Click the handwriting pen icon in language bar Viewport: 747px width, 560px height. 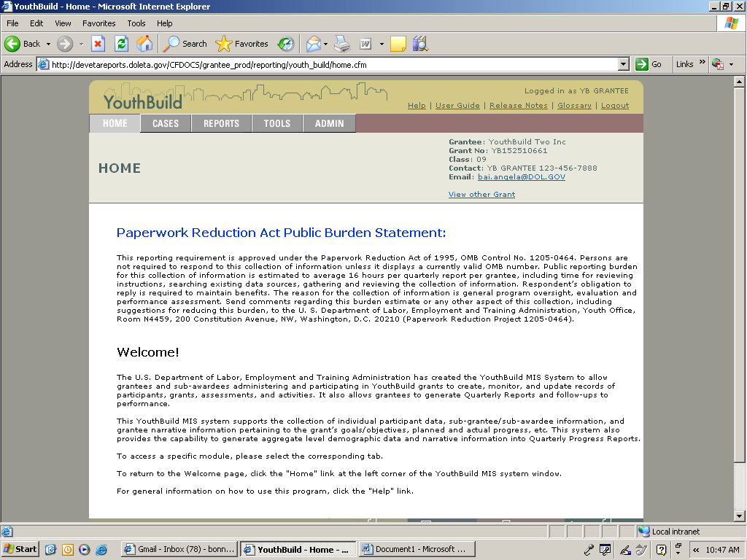(625, 550)
